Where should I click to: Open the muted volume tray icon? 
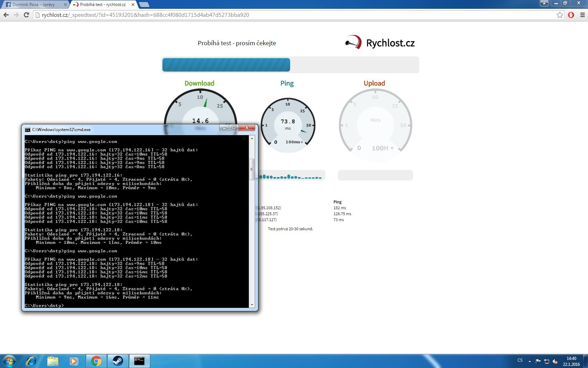(x=555, y=361)
